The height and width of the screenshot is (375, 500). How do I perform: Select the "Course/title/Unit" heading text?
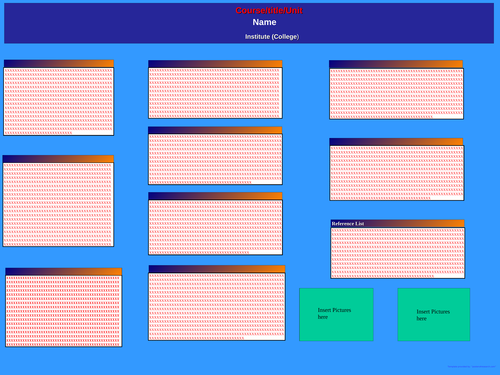(269, 11)
